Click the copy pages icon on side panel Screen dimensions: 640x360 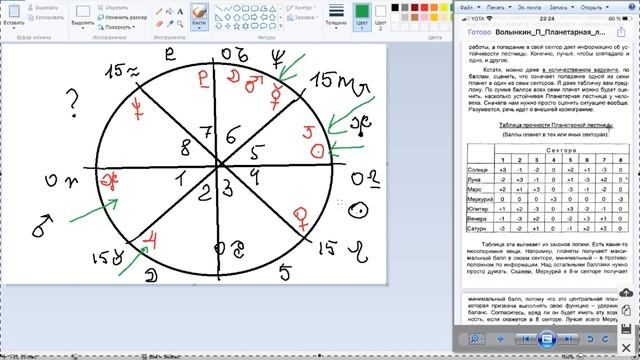[x=626, y=311]
